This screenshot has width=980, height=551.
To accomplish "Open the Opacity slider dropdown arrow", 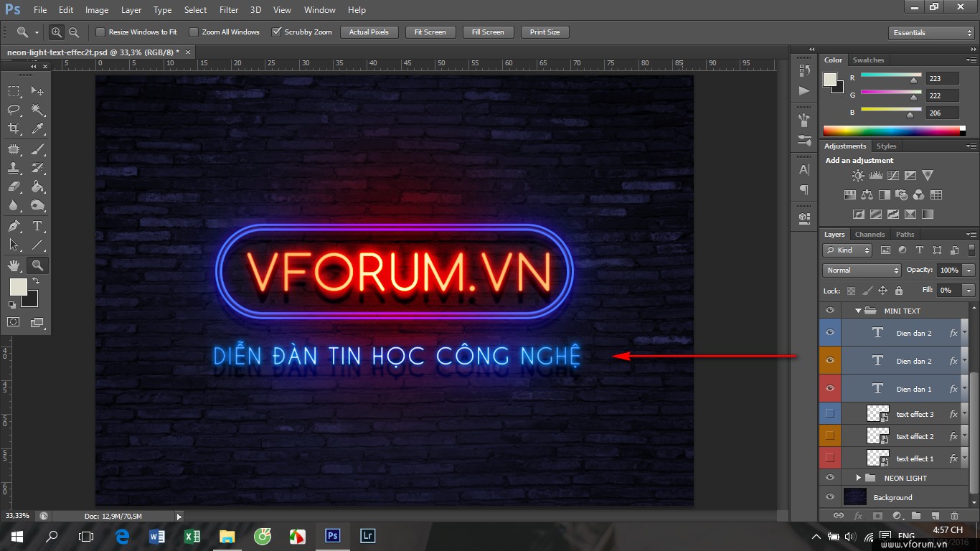I will click(x=969, y=270).
